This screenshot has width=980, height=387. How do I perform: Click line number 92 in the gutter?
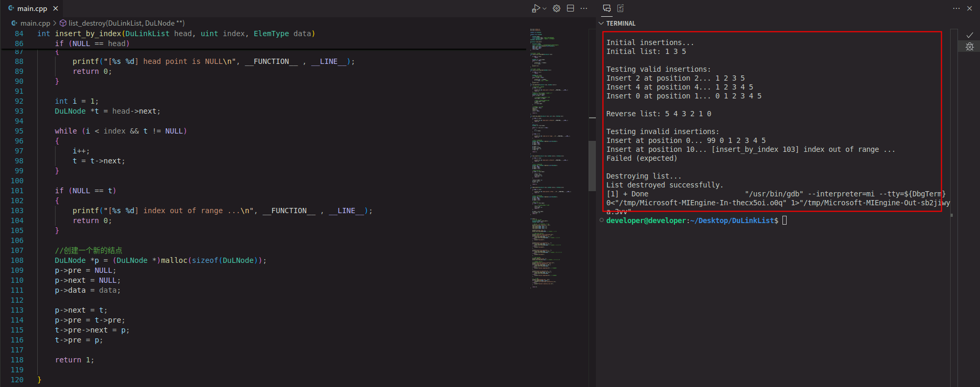(19, 101)
